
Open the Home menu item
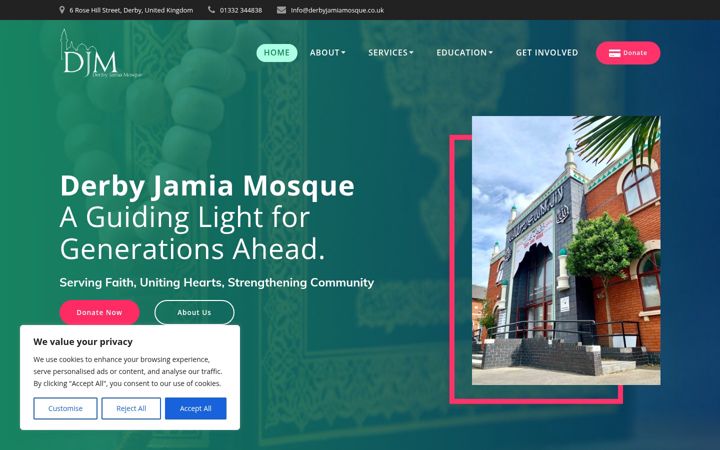[277, 53]
